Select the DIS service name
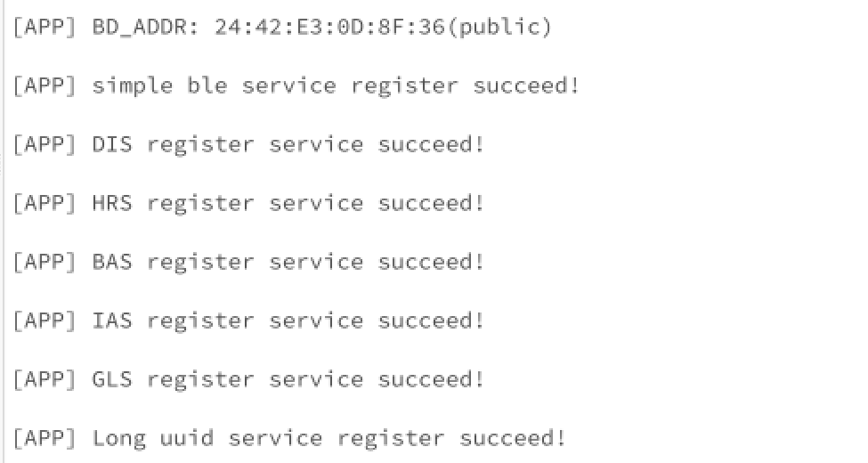This screenshot has width=868, height=463. click(112, 145)
